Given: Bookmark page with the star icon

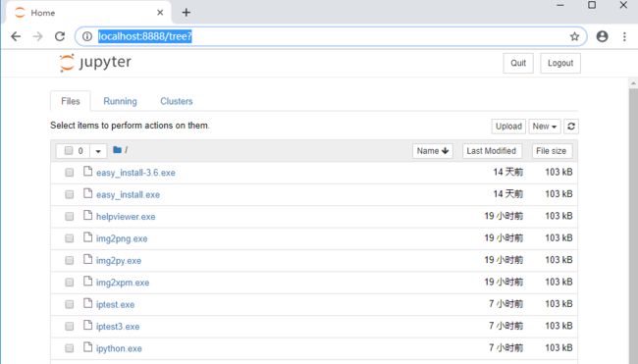Looking at the screenshot, I should [x=574, y=36].
